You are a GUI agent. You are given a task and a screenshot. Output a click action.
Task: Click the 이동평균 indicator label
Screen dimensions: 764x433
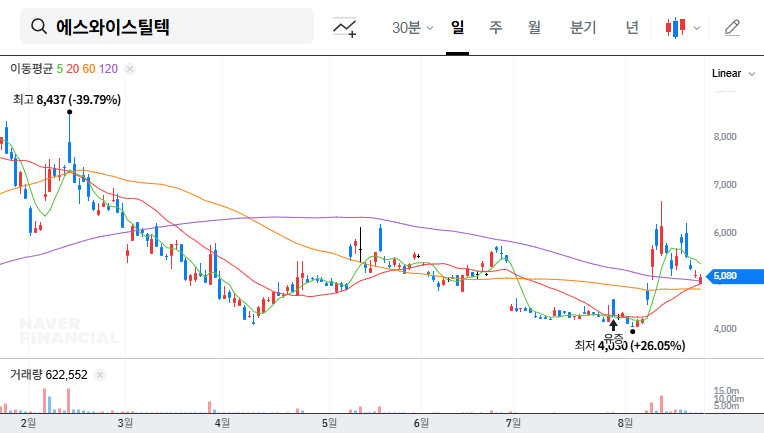[31, 69]
